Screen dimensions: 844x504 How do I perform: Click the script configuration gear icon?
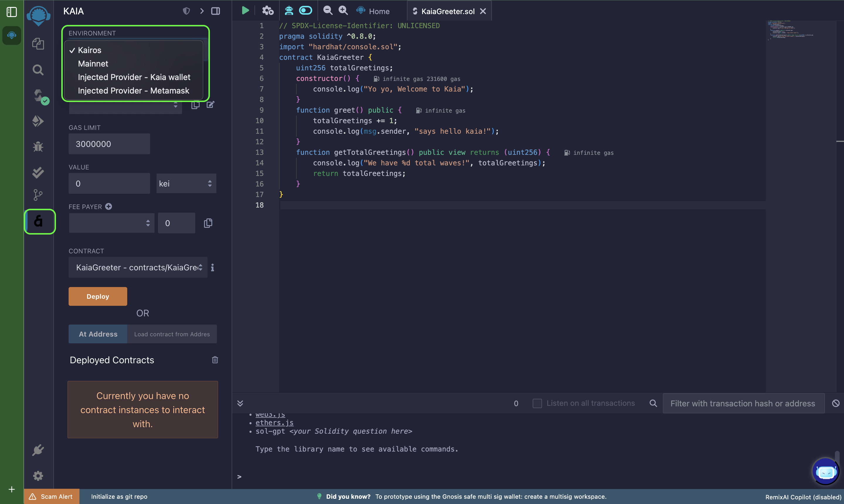tap(268, 11)
